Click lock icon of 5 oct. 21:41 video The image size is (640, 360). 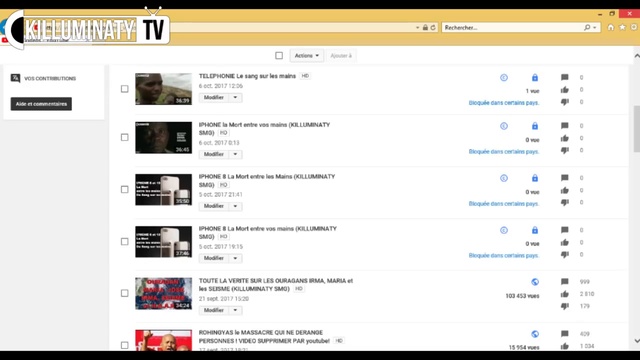point(535,178)
